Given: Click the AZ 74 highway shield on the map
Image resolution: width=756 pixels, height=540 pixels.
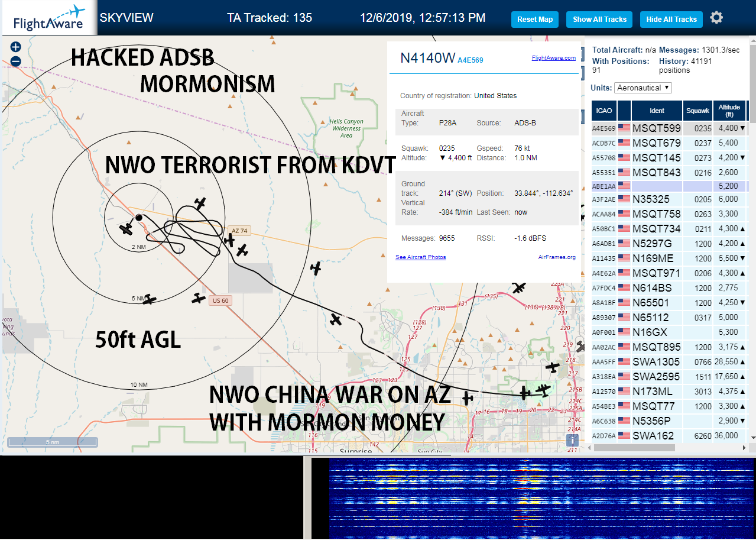Looking at the screenshot, I should tap(239, 231).
